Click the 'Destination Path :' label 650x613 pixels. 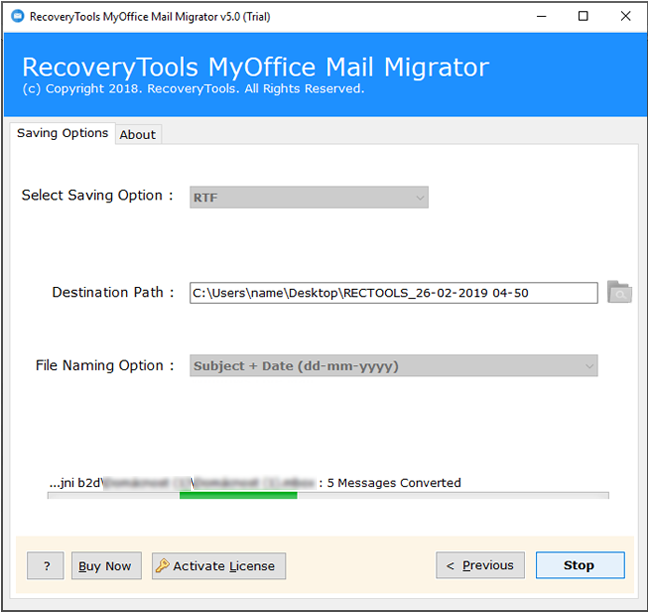coord(113,293)
